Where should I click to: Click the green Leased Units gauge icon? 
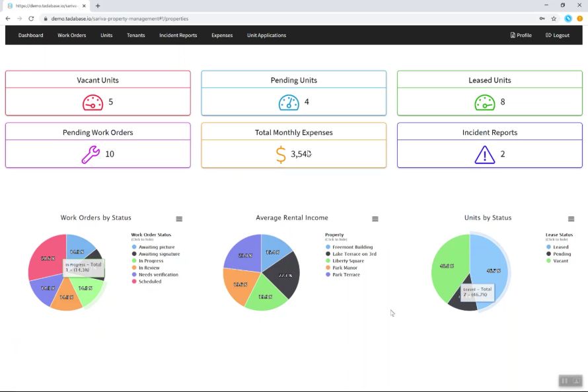(485, 102)
